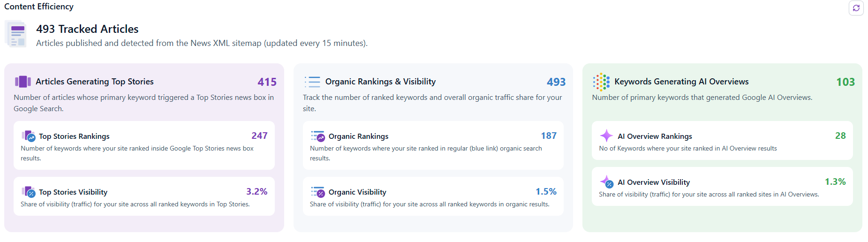Click the Top Stories Visibility icon

[29, 192]
